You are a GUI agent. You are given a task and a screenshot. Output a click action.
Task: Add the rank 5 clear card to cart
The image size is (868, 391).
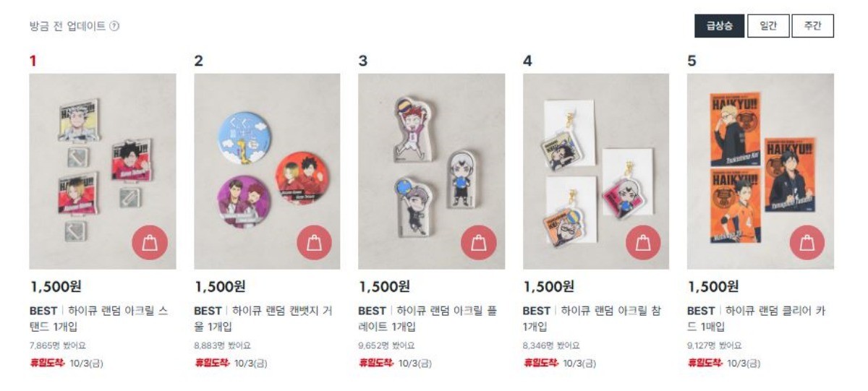click(x=807, y=243)
